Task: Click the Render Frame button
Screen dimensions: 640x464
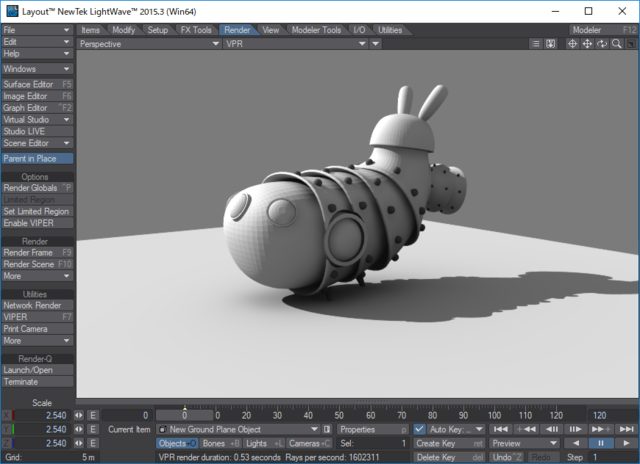Action: 37,252
